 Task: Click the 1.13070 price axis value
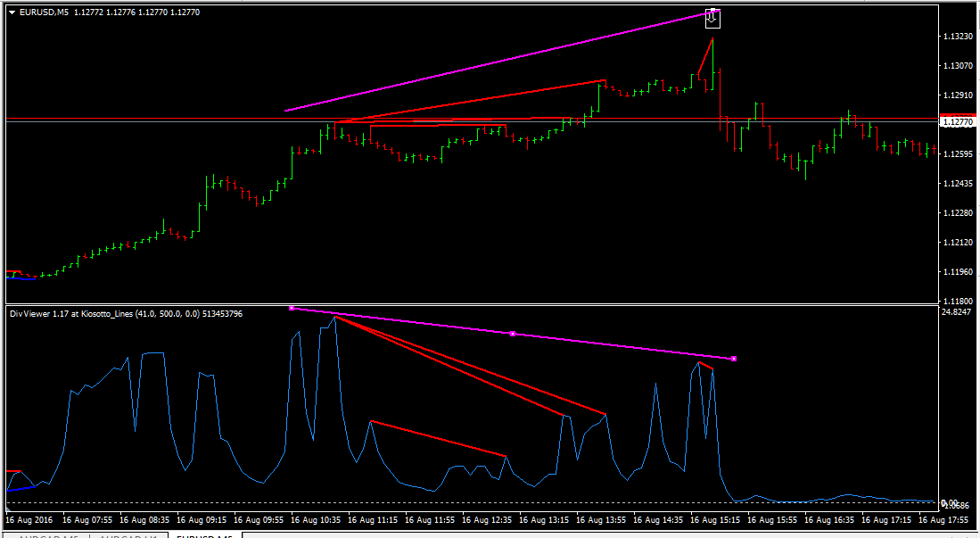[958, 66]
